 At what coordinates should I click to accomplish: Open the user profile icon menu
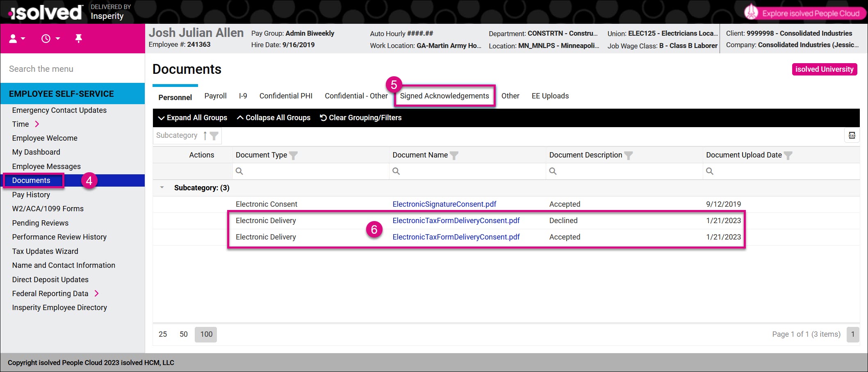17,39
